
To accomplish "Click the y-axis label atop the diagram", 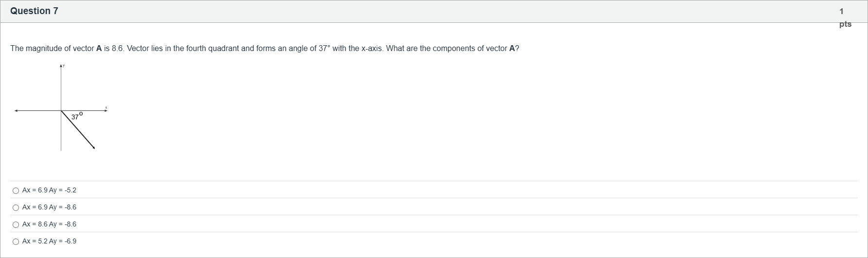I will pos(63,65).
